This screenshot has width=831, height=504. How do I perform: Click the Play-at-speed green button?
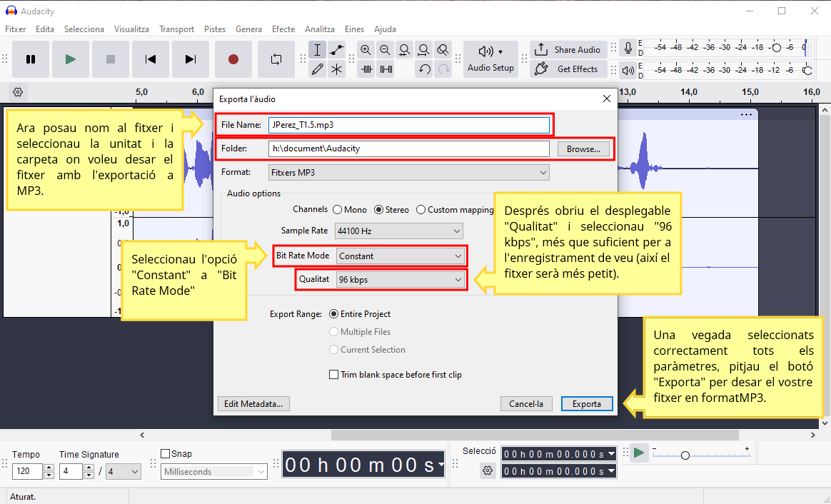tap(639, 453)
